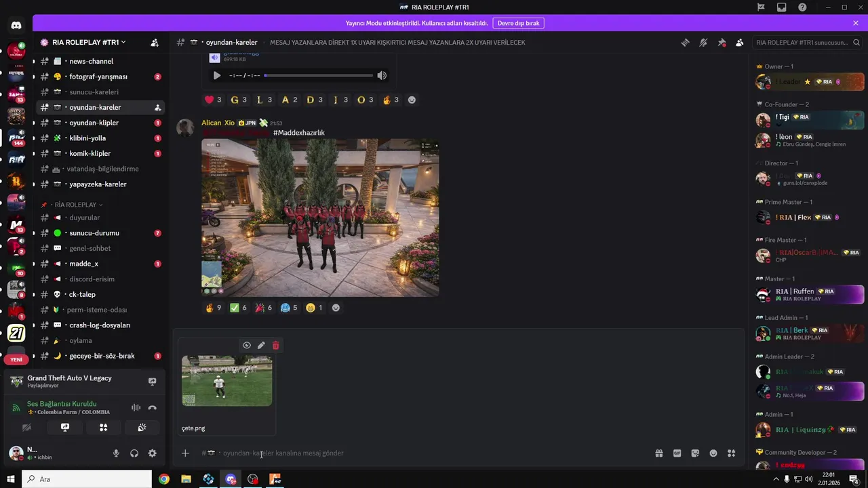
Task: Click the muted bell notification settings icon
Action: (x=704, y=42)
